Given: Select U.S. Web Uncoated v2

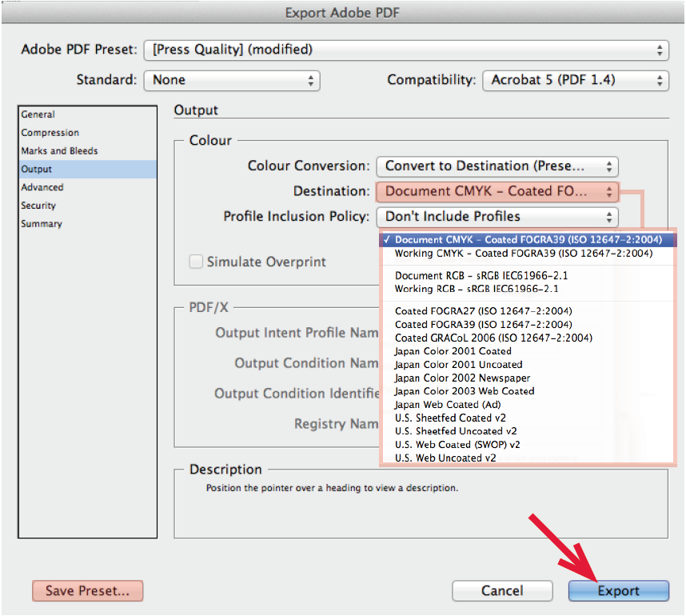Looking at the screenshot, I should pyautogui.click(x=528, y=458).
